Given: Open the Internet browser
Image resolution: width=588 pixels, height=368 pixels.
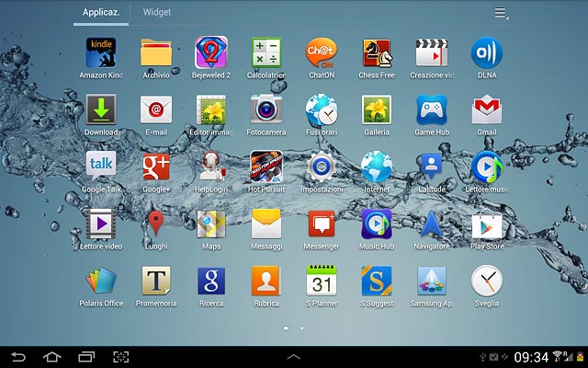Looking at the screenshot, I should [x=377, y=172].
